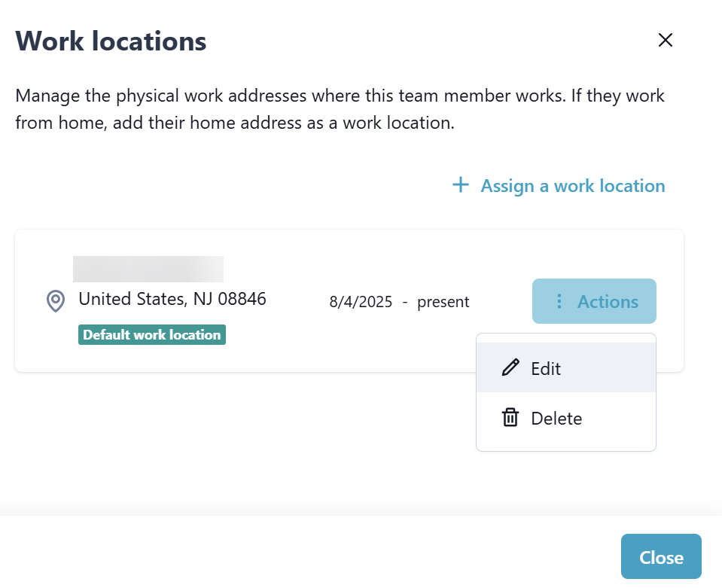This screenshot has width=722, height=588.
Task: Click Assign a work location link
Action: (572, 186)
